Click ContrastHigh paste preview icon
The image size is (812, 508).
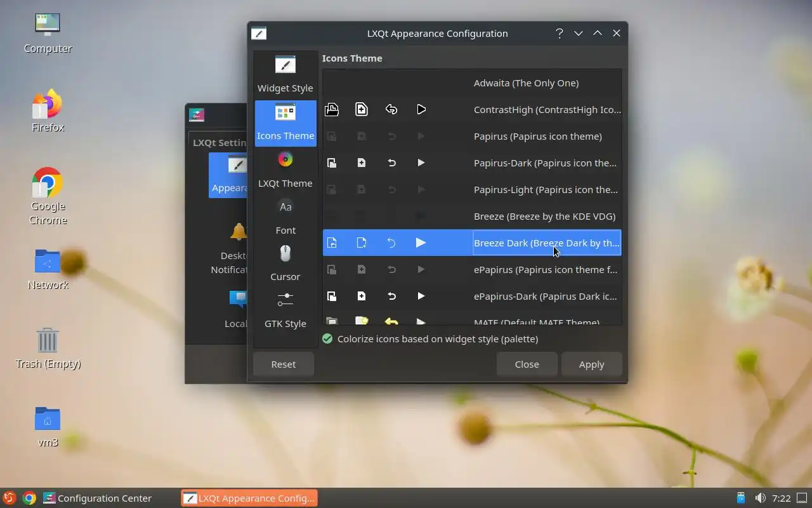331,109
